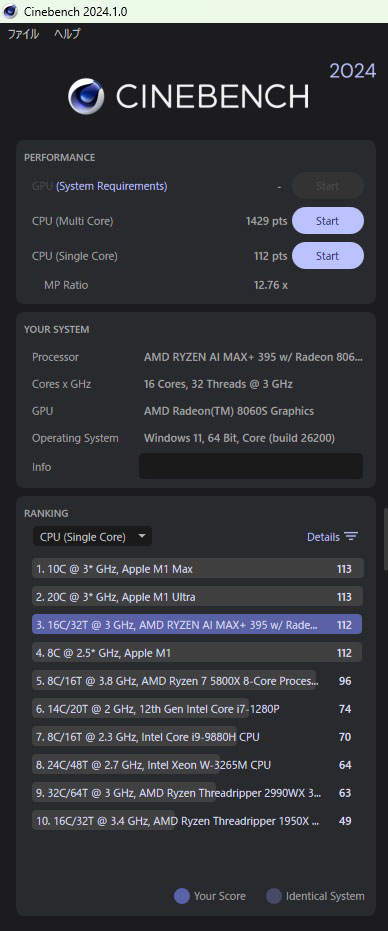Click the Your Score legend text

219,896
